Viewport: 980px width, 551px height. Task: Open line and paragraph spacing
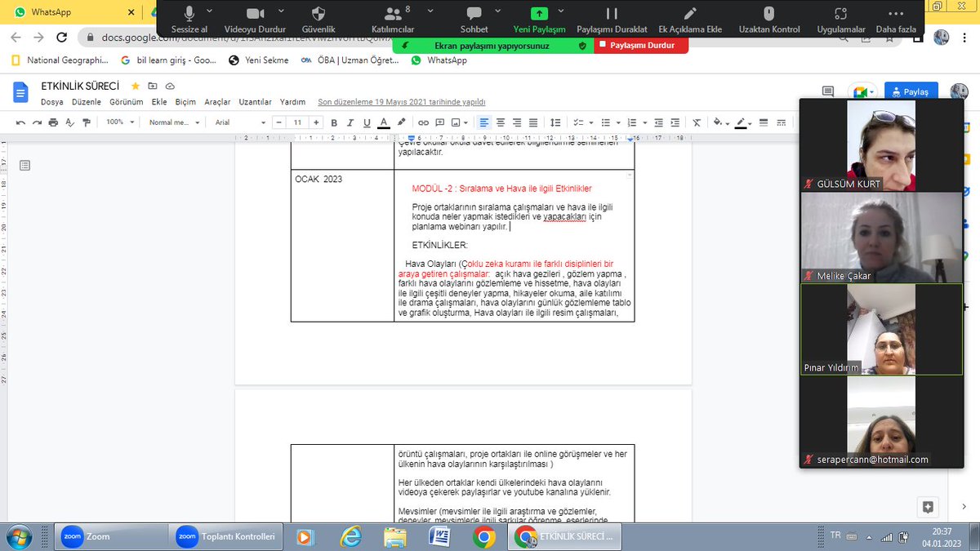(555, 122)
